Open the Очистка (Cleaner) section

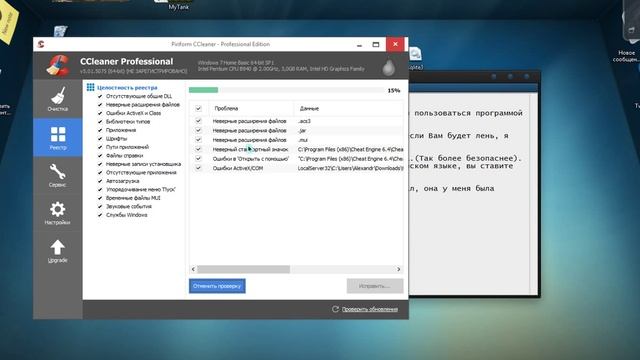(x=58, y=99)
